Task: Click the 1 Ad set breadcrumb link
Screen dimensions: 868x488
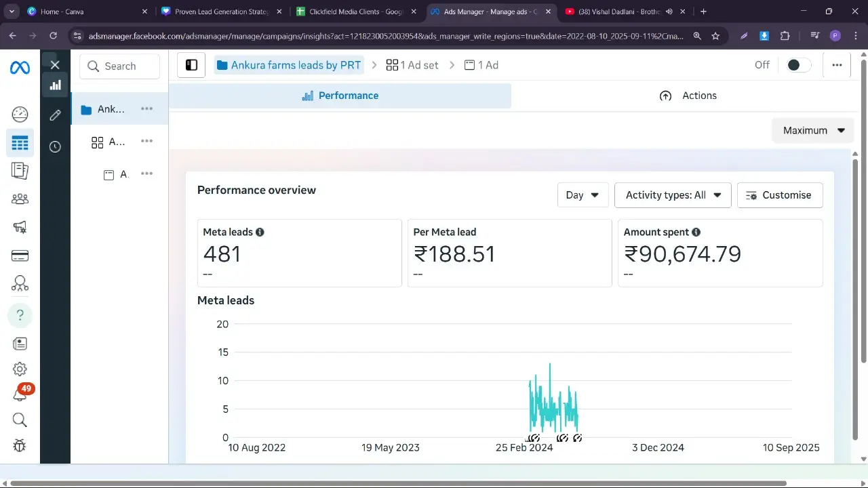Action: coord(412,65)
